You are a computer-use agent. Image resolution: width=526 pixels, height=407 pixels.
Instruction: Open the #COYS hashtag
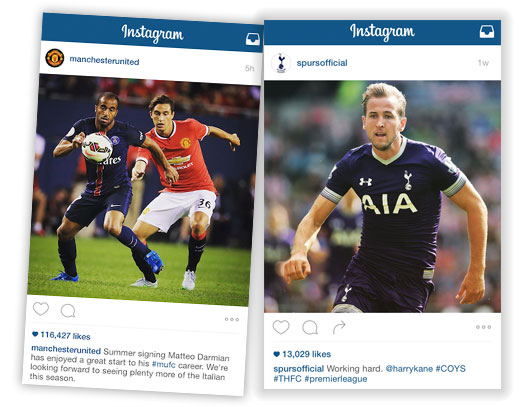pyautogui.click(x=450, y=368)
